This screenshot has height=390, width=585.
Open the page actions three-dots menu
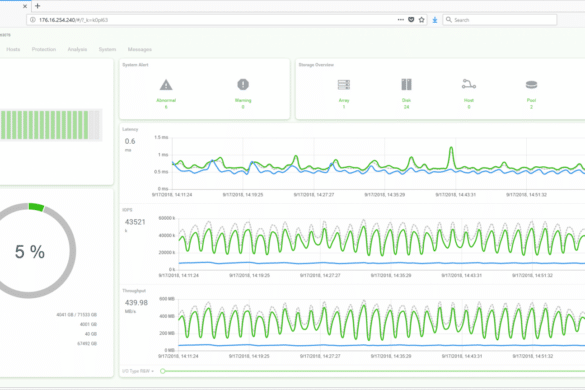[x=401, y=20]
